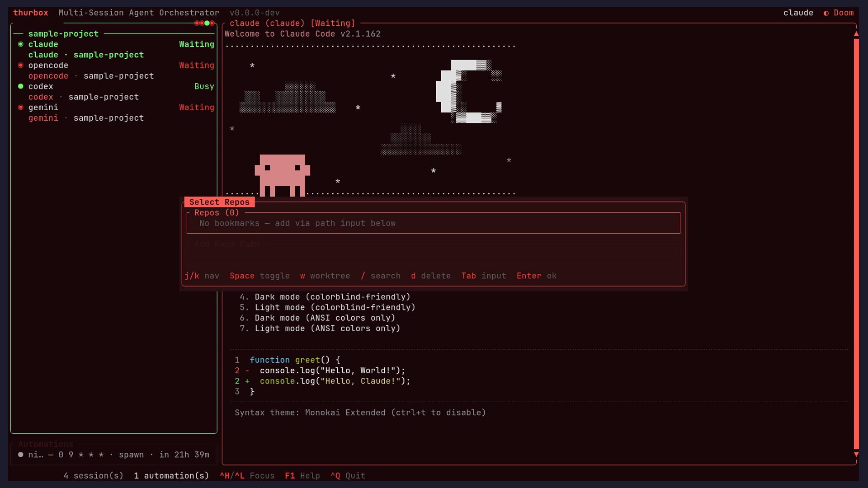Click the thurbox app name
This screenshot has height=488, width=868.
[31, 13]
